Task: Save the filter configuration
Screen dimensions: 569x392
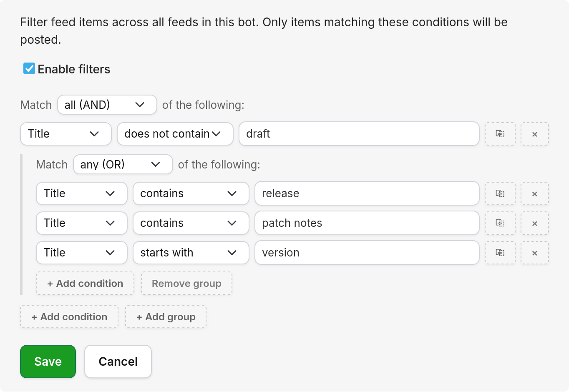Action: coord(48,361)
